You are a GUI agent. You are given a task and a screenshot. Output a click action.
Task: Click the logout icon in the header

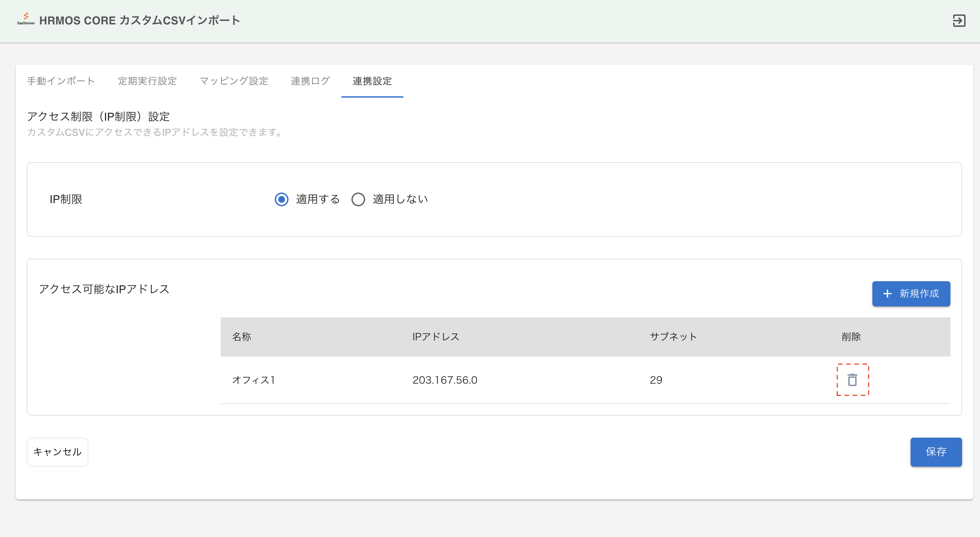(x=959, y=21)
